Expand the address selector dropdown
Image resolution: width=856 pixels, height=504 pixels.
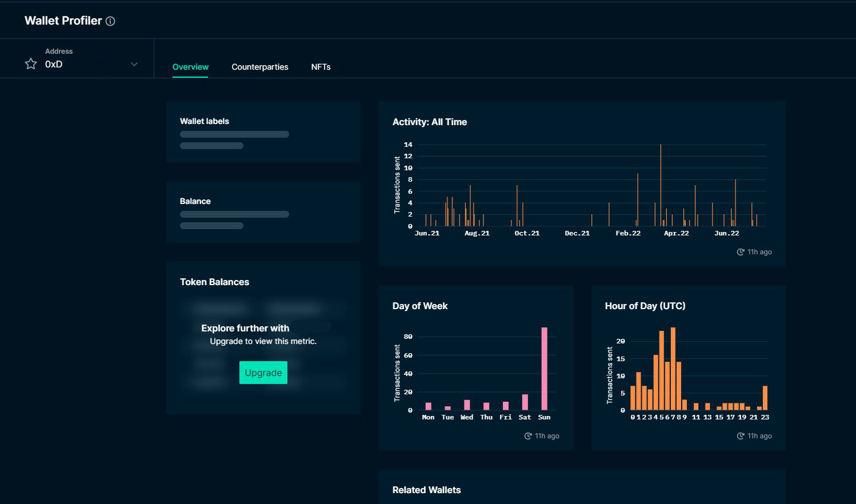pos(134,64)
